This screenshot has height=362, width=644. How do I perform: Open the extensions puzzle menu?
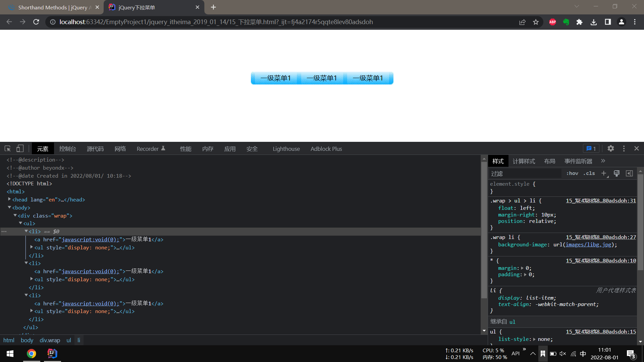(x=579, y=22)
